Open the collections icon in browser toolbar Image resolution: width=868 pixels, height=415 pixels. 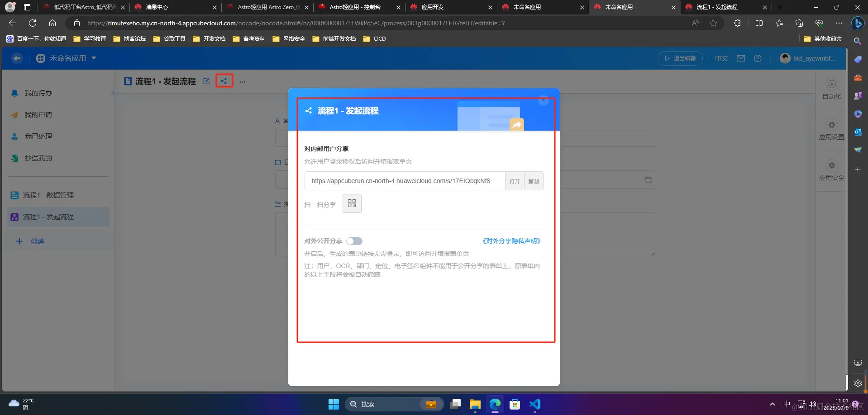tap(799, 23)
